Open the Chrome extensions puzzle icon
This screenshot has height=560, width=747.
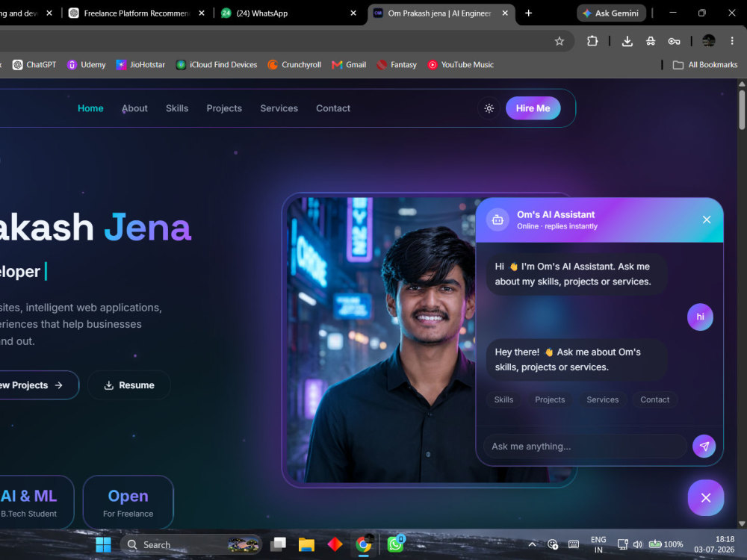(x=592, y=41)
